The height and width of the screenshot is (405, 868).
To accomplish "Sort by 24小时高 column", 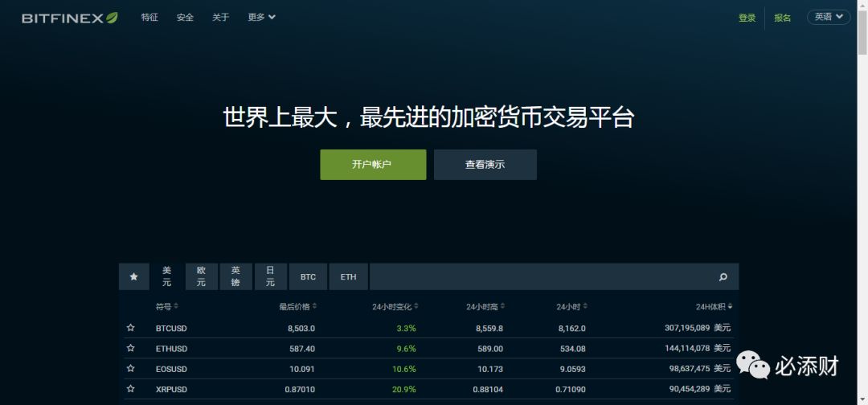I will 485,306.
